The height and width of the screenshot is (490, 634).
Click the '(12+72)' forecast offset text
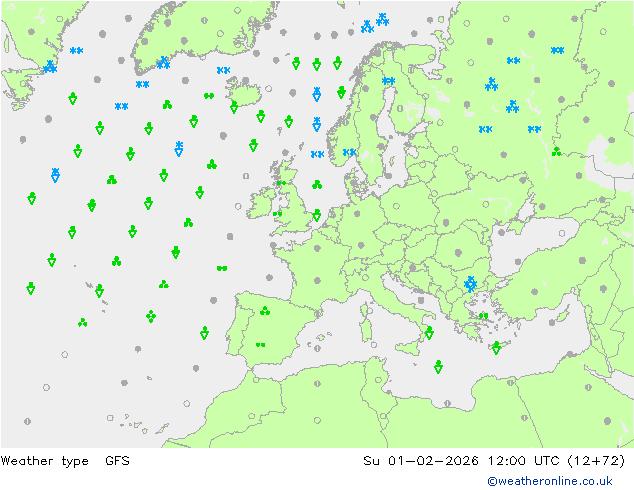tap(596, 460)
